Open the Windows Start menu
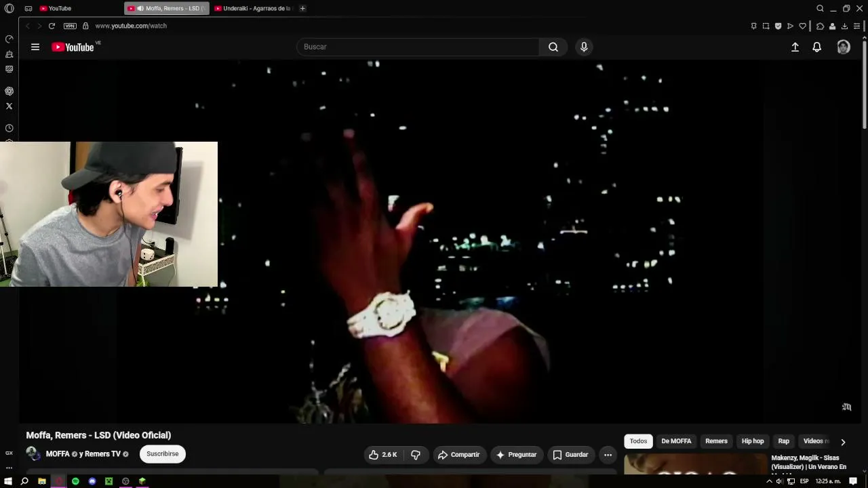The height and width of the screenshot is (488, 868). coord(7,481)
